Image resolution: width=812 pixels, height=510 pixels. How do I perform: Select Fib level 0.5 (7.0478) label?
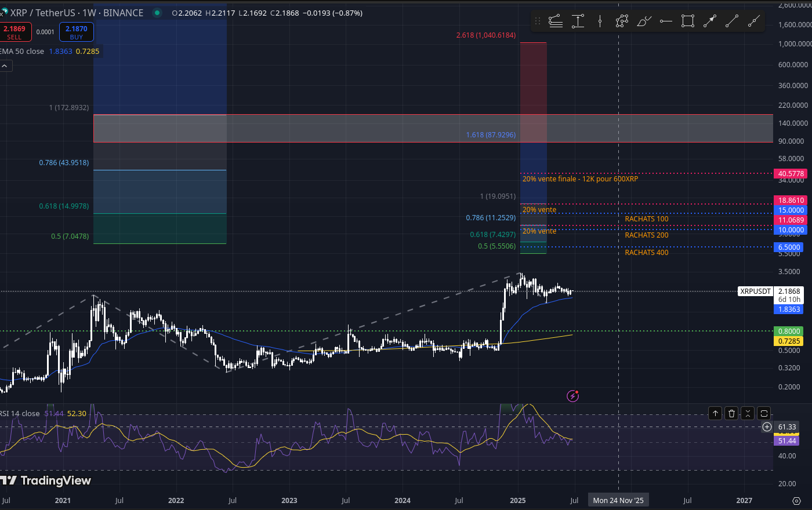(70, 236)
